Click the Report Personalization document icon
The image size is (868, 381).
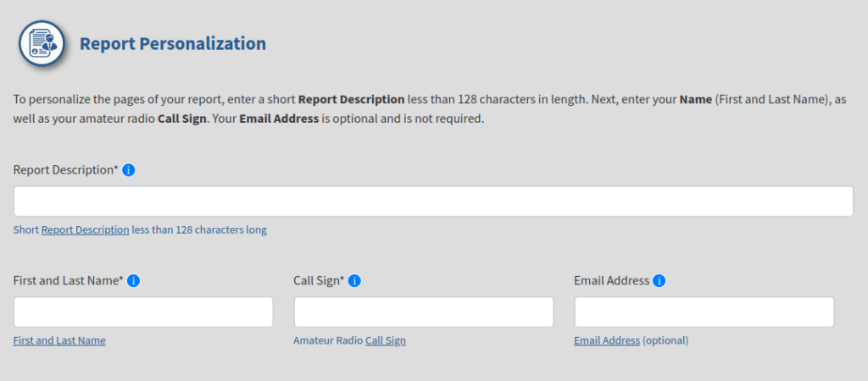42,43
